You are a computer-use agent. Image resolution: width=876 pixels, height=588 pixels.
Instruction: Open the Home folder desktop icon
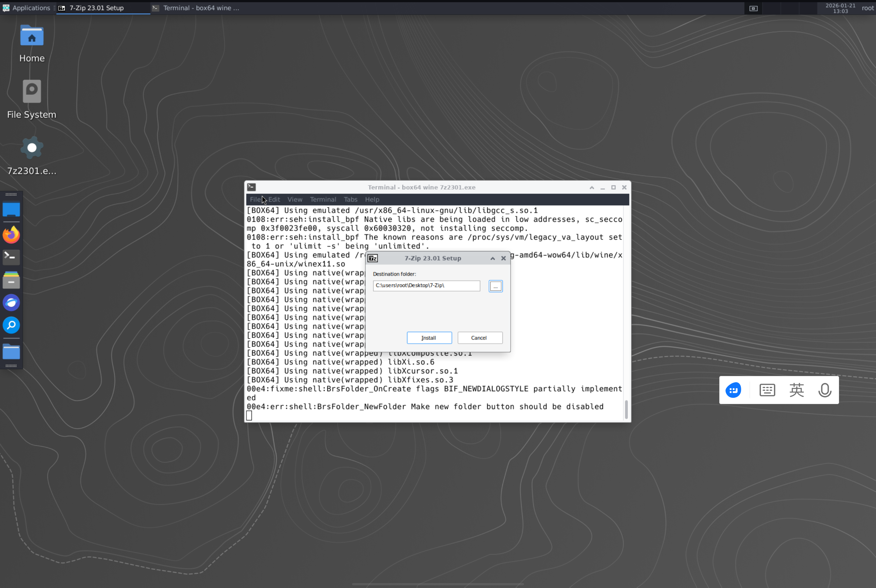32,36
